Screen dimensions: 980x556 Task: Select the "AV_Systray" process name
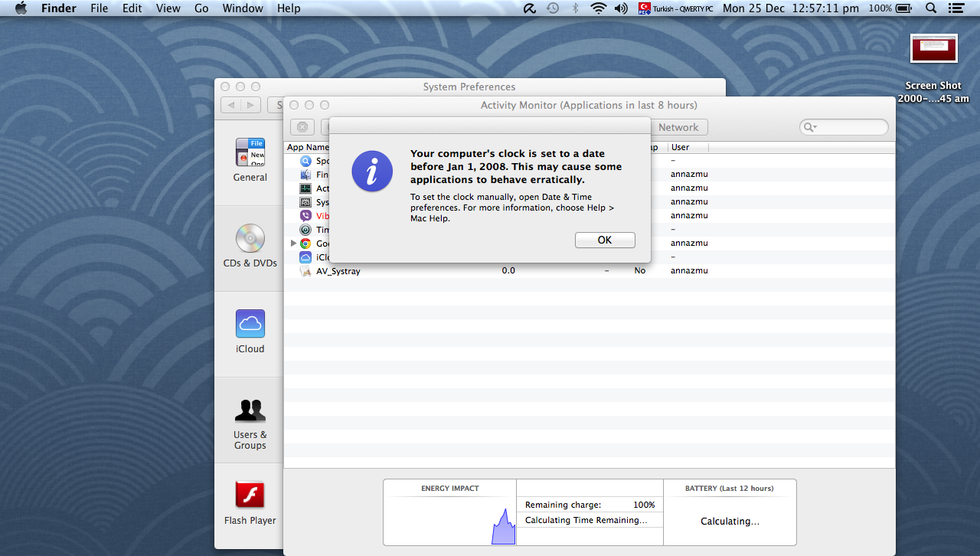click(338, 271)
